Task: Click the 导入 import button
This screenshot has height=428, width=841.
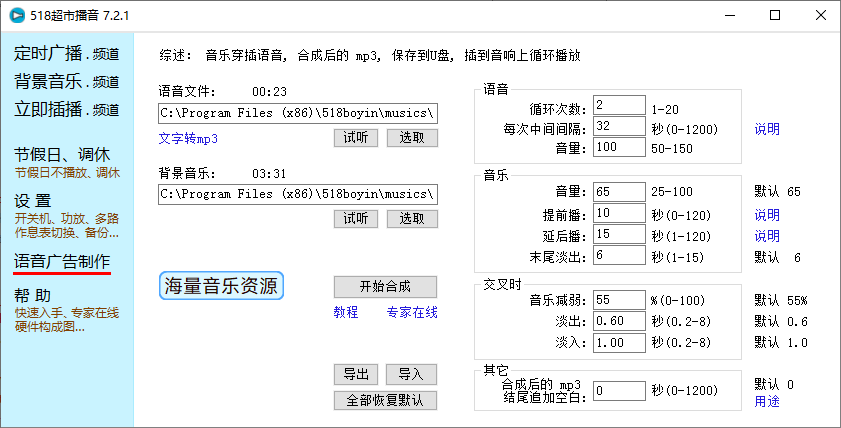Action: [x=412, y=374]
